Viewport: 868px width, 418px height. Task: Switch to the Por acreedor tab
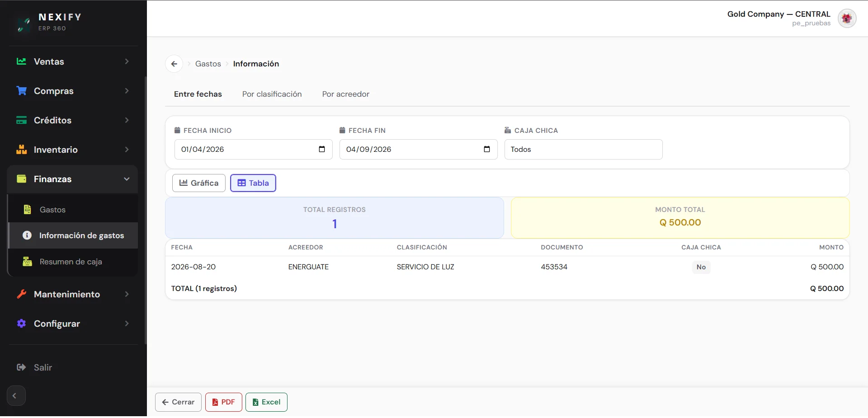click(x=345, y=94)
